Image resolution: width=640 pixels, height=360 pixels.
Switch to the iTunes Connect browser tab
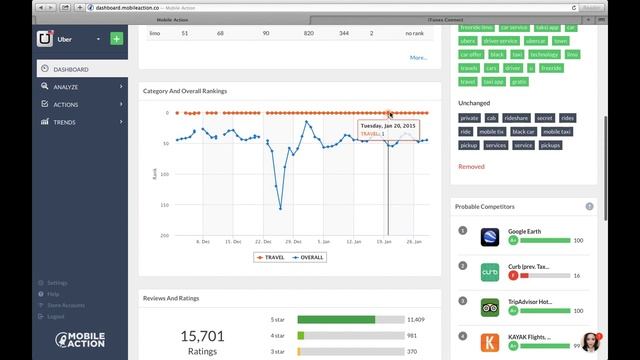[x=445, y=20]
